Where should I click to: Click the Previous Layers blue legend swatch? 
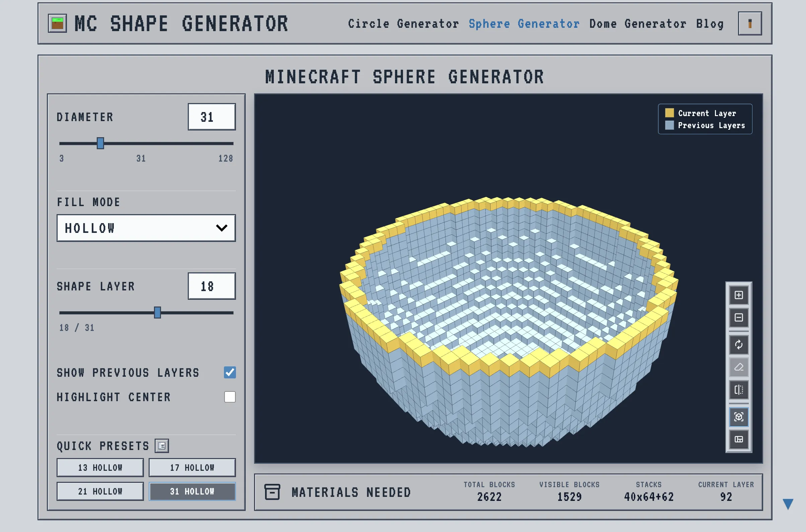tap(669, 125)
